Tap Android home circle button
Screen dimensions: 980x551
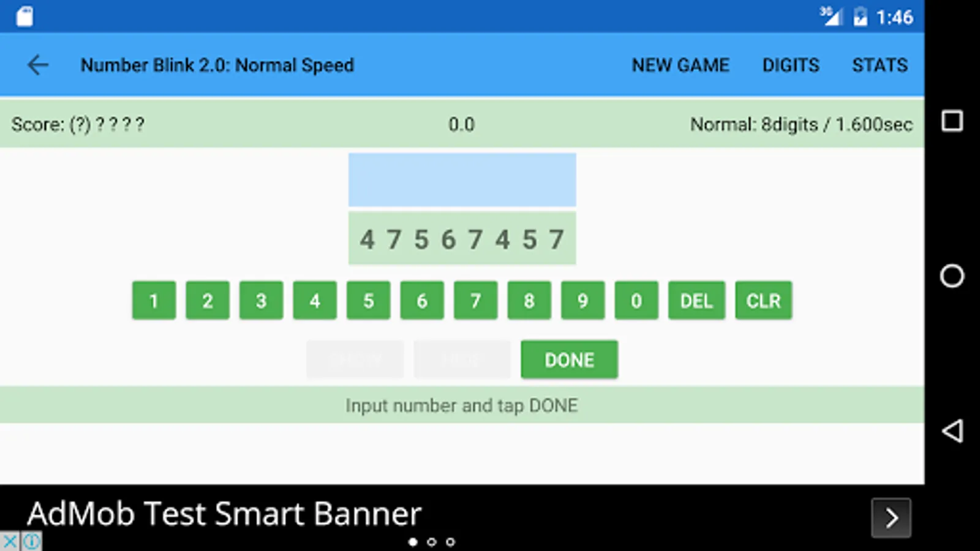pos(952,275)
